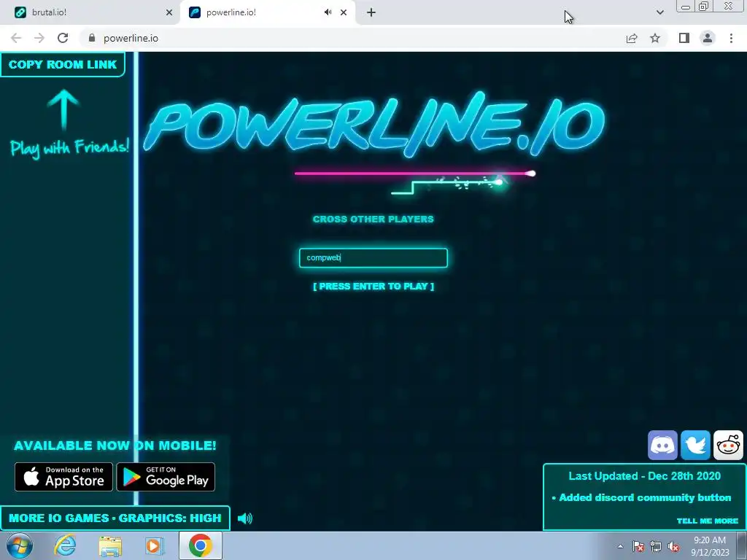Launch Internet Explorer from taskbar
Screen dimensions: 747x560
(x=65, y=545)
